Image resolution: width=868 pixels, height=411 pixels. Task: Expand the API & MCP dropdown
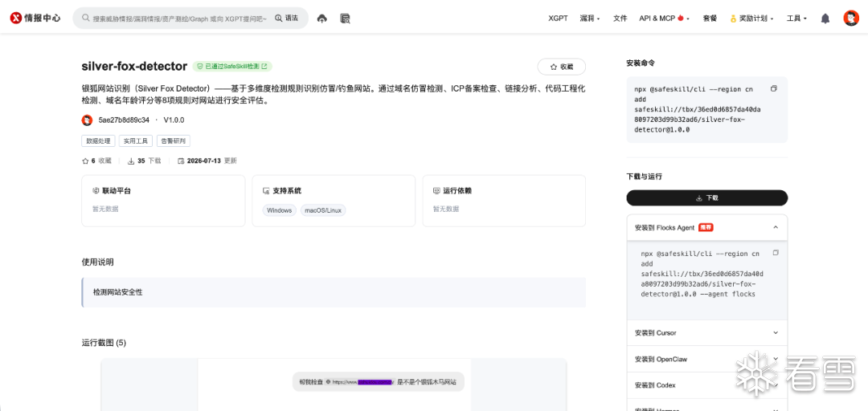click(x=665, y=18)
